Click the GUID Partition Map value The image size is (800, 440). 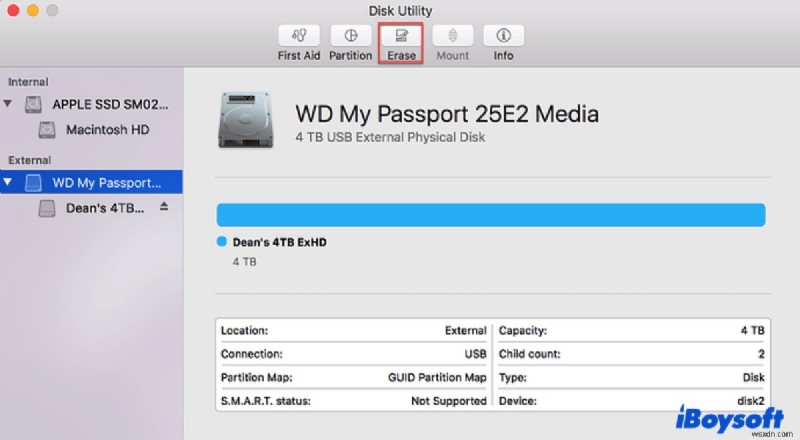pos(437,378)
